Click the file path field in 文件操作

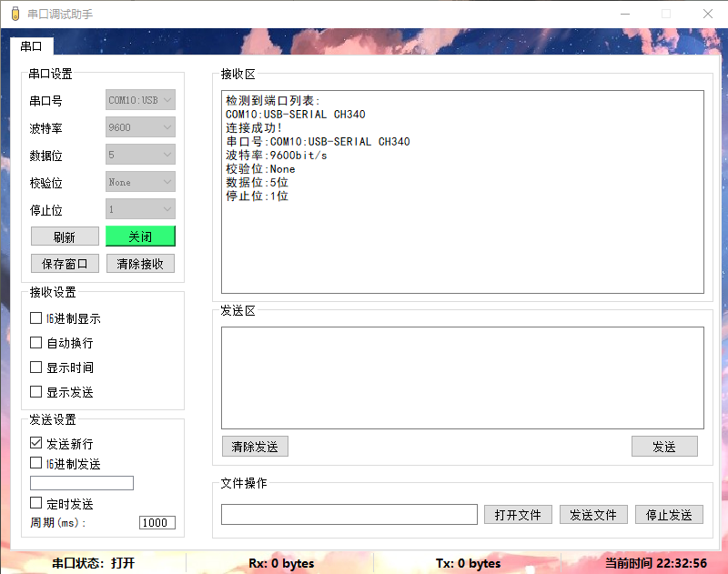coord(349,515)
